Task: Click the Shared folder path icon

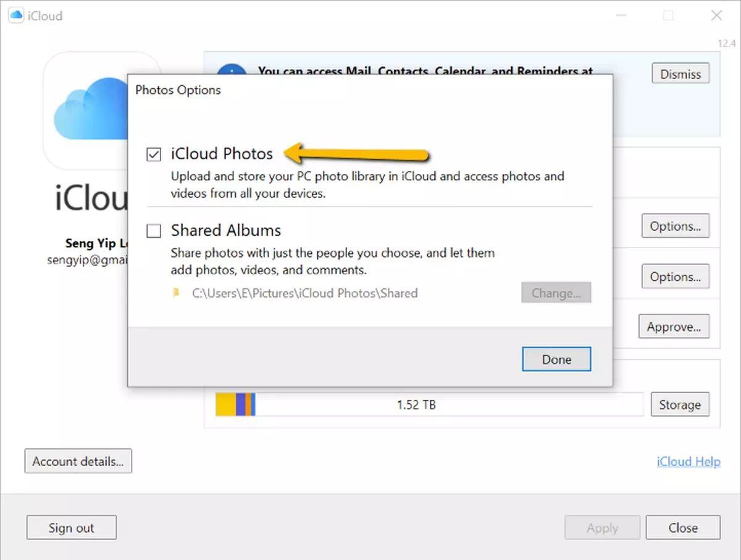Action: 177,293
